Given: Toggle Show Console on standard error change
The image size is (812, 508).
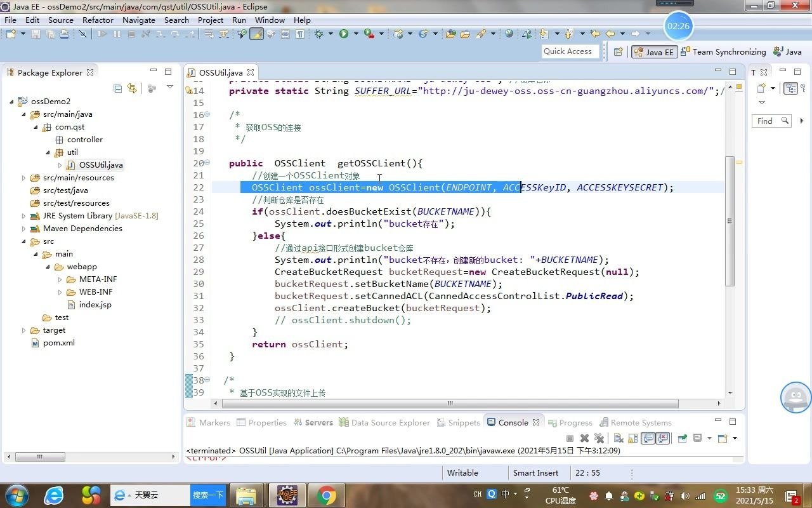Looking at the screenshot, I should [663, 438].
